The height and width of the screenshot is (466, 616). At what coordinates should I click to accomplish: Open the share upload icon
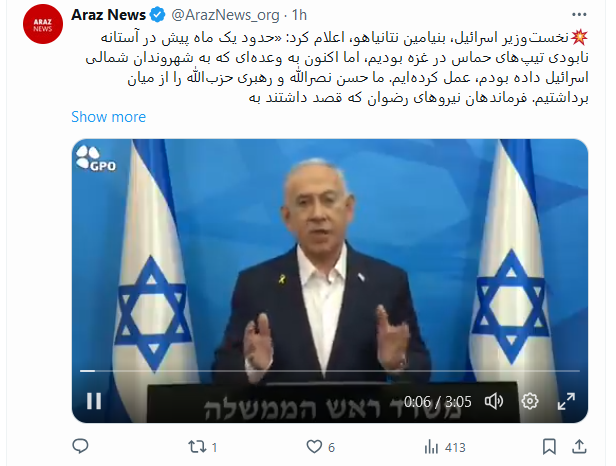579,446
